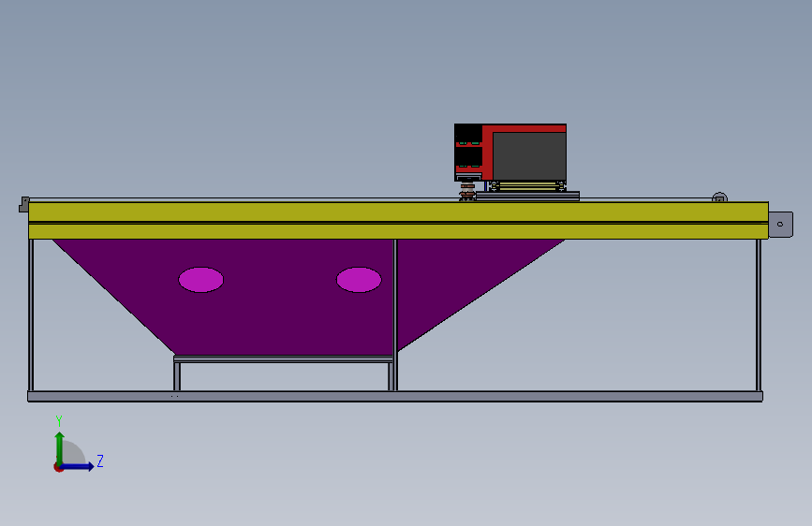Image resolution: width=812 pixels, height=526 pixels.
Task: Click the blue Z axis arrow of triad
Action: pyautogui.click(x=78, y=466)
